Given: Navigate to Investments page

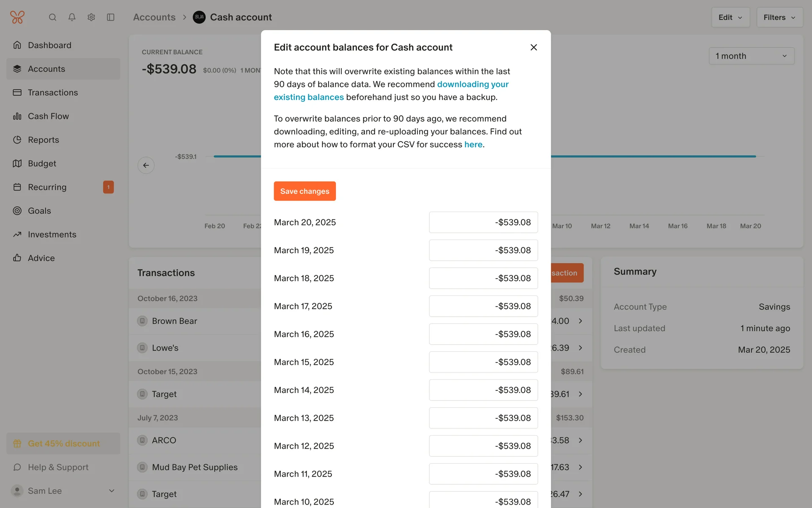Looking at the screenshot, I should click(52, 235).
